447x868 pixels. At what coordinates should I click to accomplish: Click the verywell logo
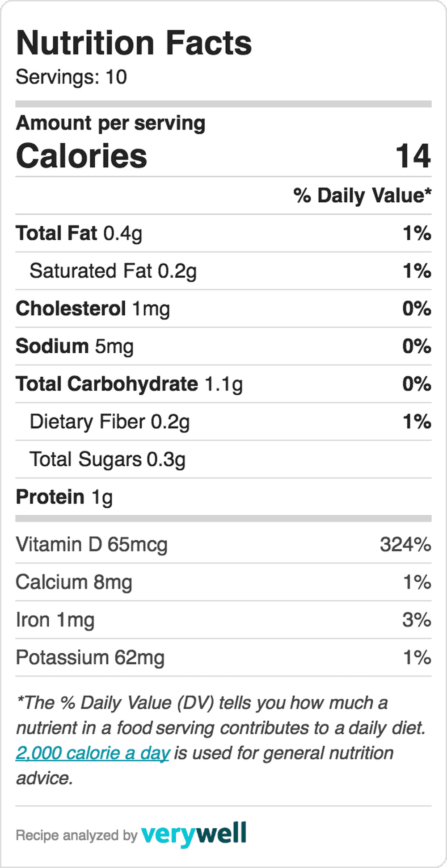pos(194,834)
